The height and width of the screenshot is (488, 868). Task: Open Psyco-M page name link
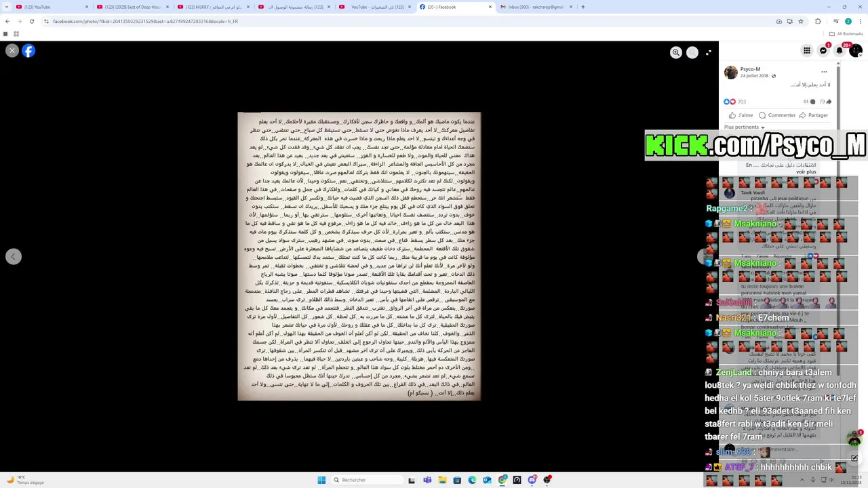pyautogui.click(x=750, y=69)
